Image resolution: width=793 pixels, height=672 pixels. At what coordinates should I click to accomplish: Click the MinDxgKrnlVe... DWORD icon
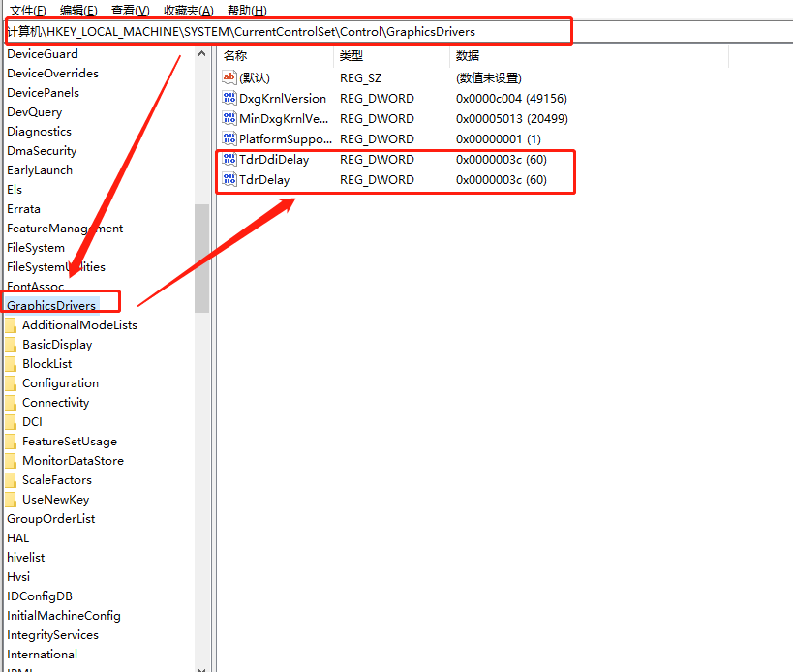click(229, 118)
